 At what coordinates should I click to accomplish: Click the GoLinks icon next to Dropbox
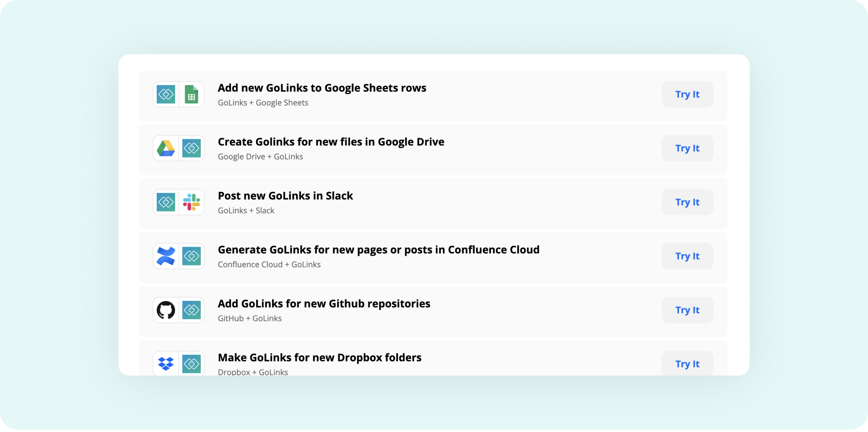pos(192,364)
